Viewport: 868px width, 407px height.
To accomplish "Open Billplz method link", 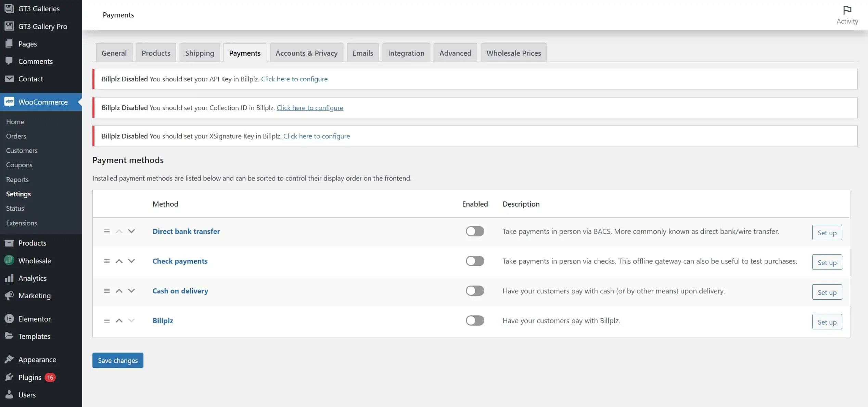I will [163, 320].
